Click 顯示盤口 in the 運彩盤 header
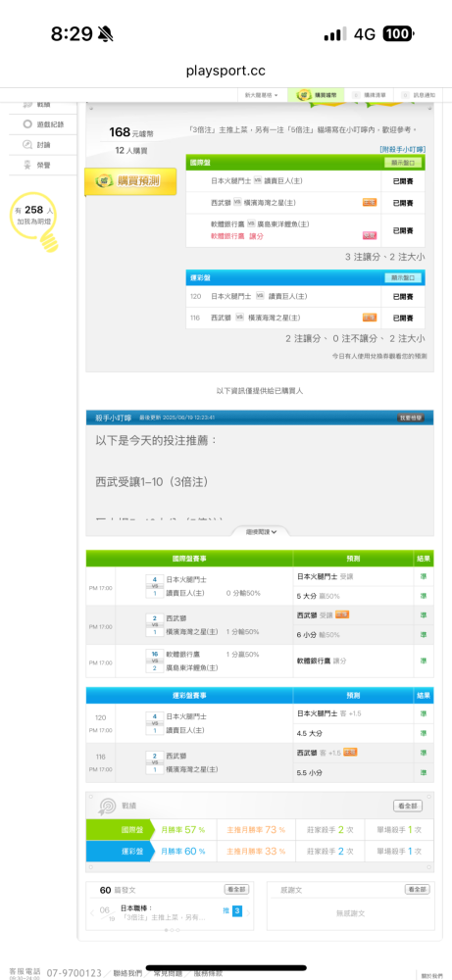The width and height of the screenshot is (452, 980). pos(403,277)
